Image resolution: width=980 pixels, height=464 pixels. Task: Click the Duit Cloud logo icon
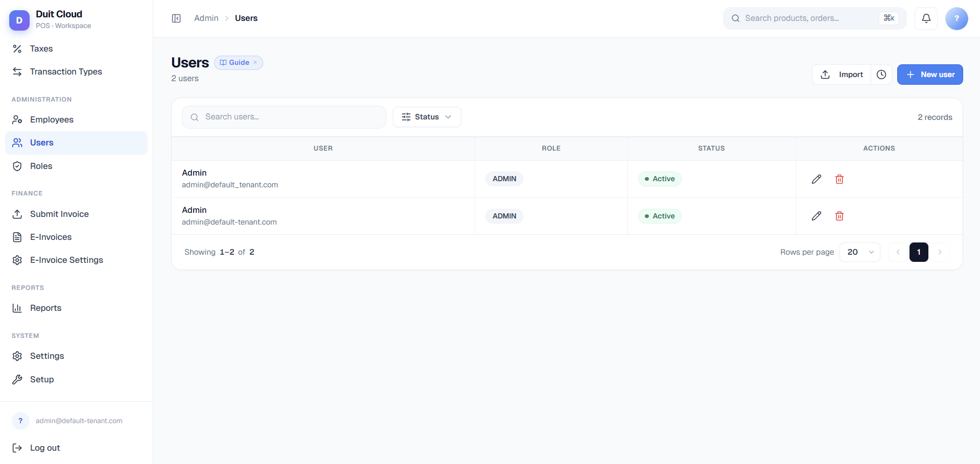(19, 20)
